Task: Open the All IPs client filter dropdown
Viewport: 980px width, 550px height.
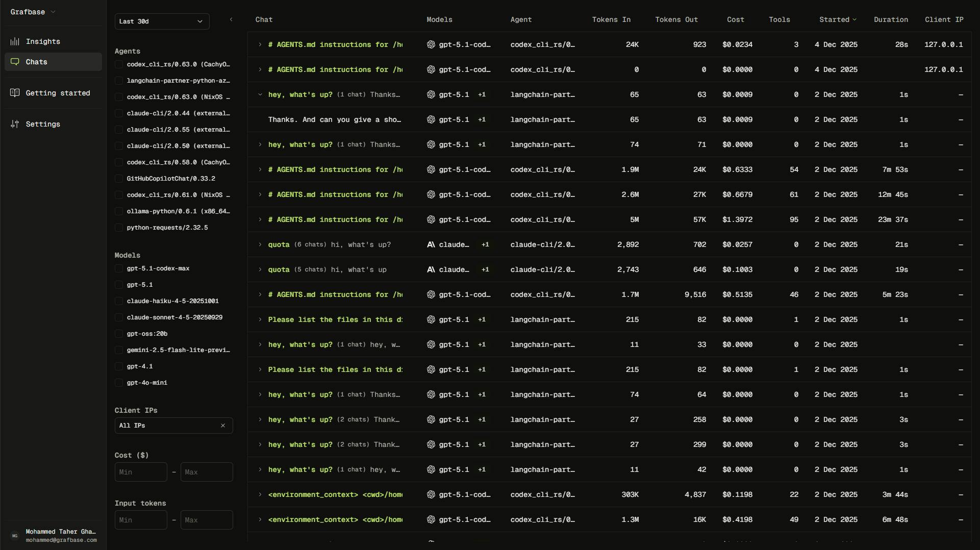Action: pyautogui.click(x=173, y=426)
